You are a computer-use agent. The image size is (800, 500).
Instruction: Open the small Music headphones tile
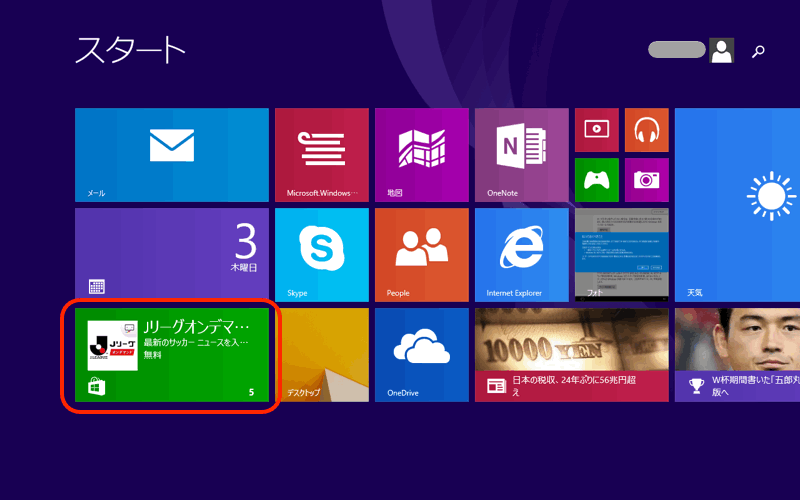click(x=646, y=130)
